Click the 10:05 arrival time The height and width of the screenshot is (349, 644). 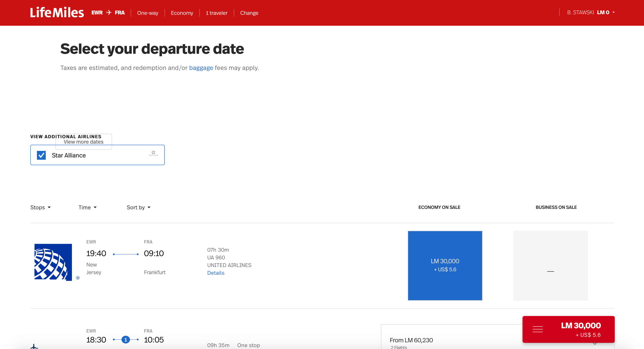coord(154,340)
